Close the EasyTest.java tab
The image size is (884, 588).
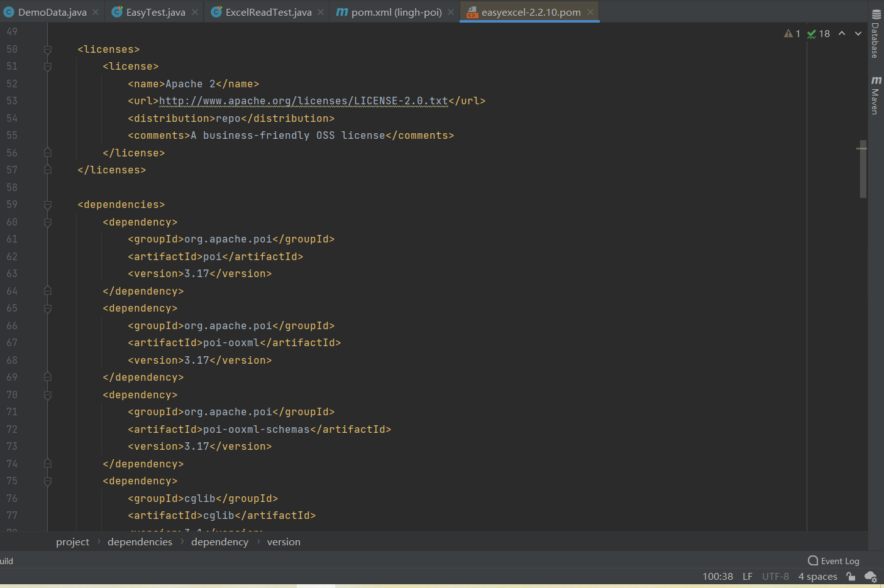[195, 12]
